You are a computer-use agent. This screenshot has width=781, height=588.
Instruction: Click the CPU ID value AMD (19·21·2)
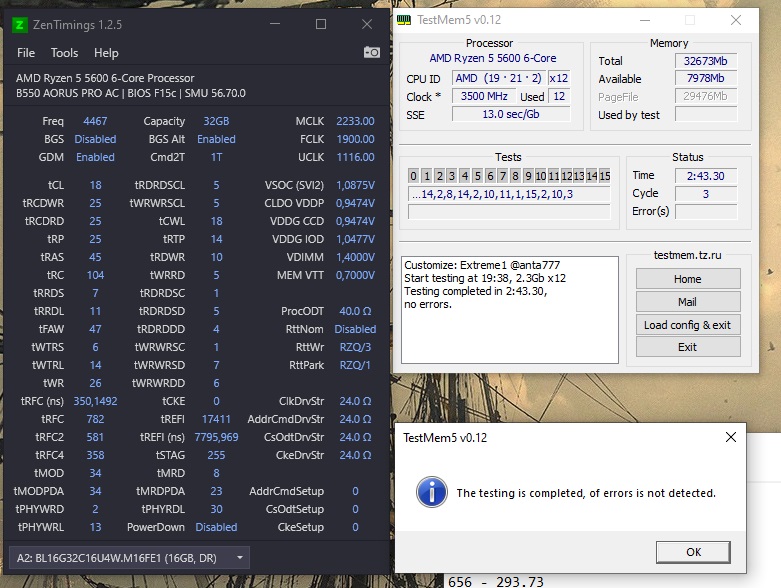click(498, 78)
